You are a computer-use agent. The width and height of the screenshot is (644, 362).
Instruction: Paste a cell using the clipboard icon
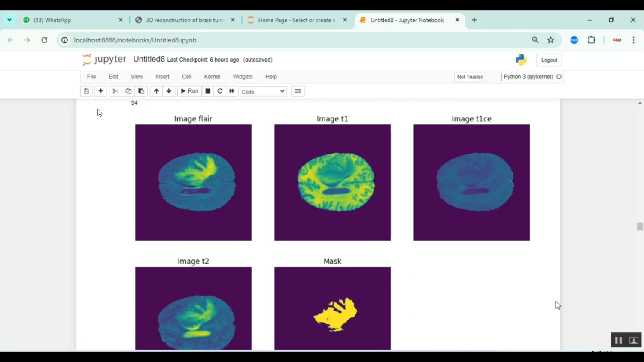[141, 91]
